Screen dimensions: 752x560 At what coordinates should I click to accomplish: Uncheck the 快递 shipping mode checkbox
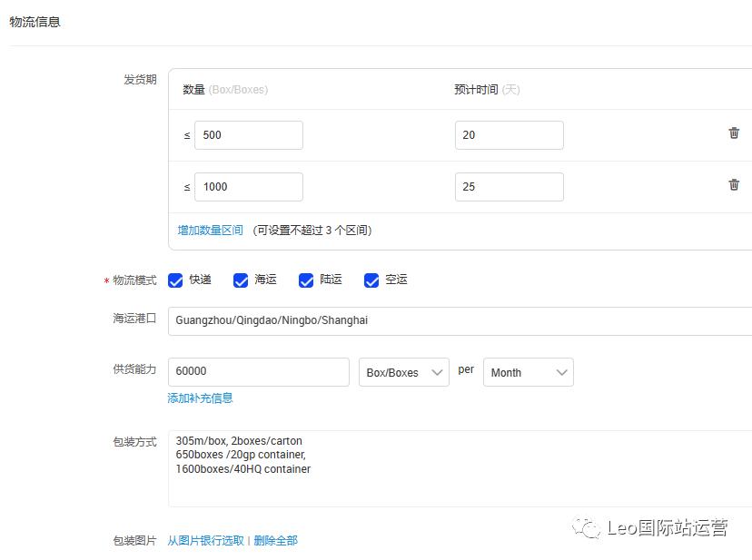click(175, 280)
